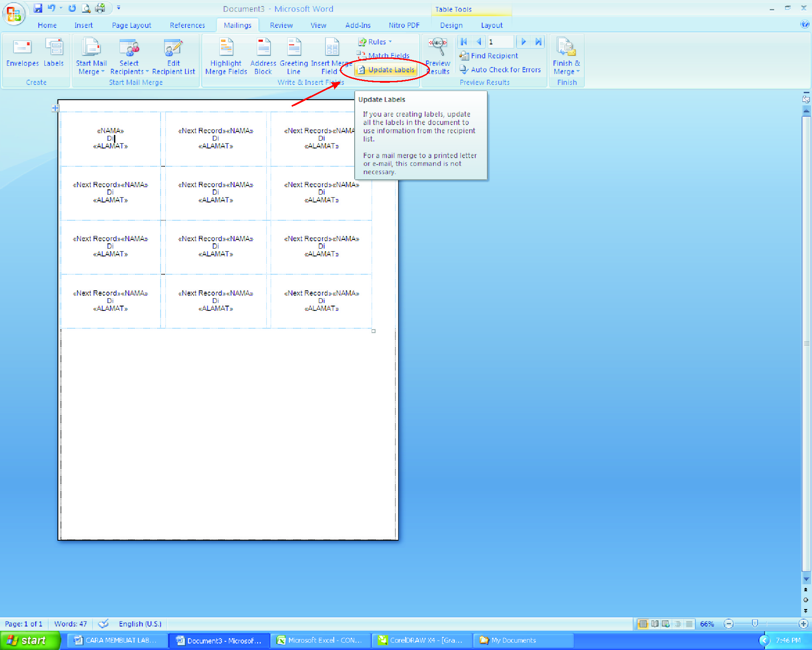
Task: Switch to Print Layout view button
Action: 643,624
